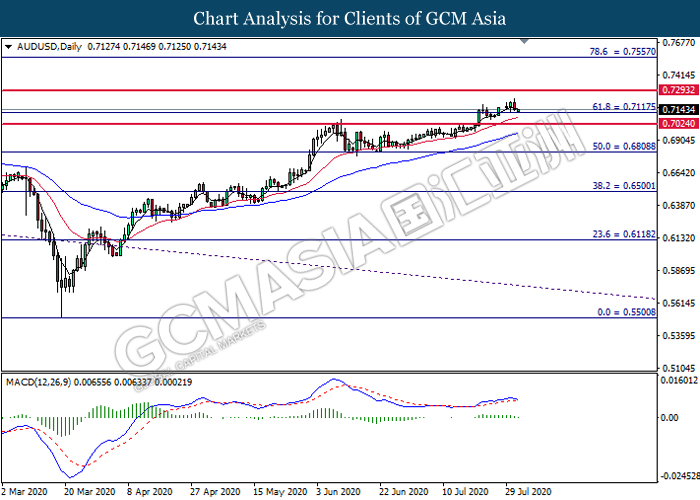This screenshot has width=700, height=500.
Task: Click the 0.69045 price axis value
Action: point(679,141)
